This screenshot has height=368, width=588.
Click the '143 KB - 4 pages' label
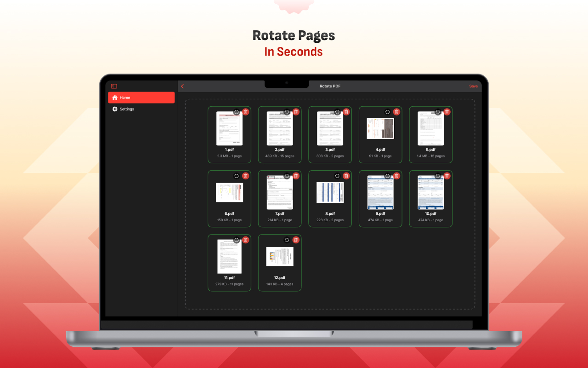pyautogui.click(x=280, y=284)
